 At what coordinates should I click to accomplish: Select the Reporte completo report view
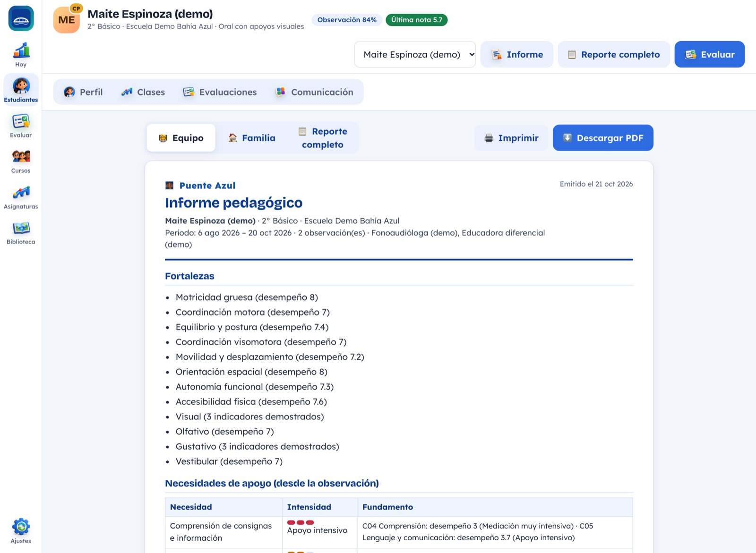tap(323, 138)
